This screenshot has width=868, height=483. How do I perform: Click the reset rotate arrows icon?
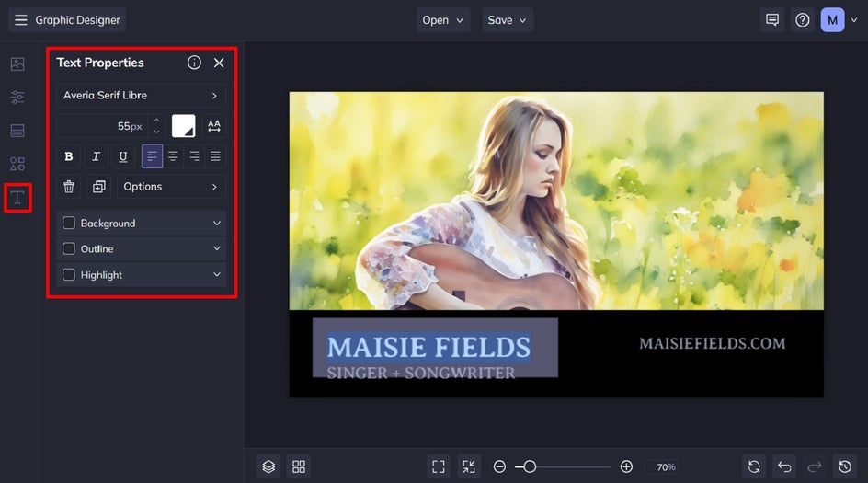click(754, 467)
